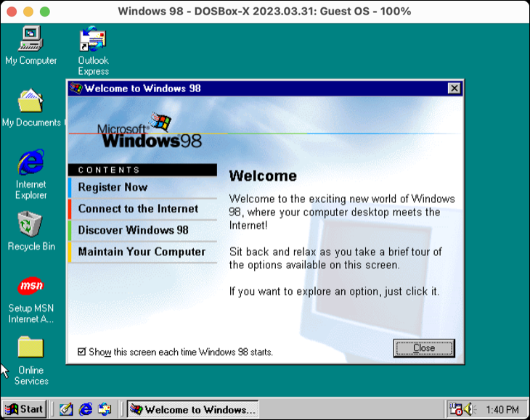
Task: Click the Close button in Welcome dialog
Action: pos(424,348)
